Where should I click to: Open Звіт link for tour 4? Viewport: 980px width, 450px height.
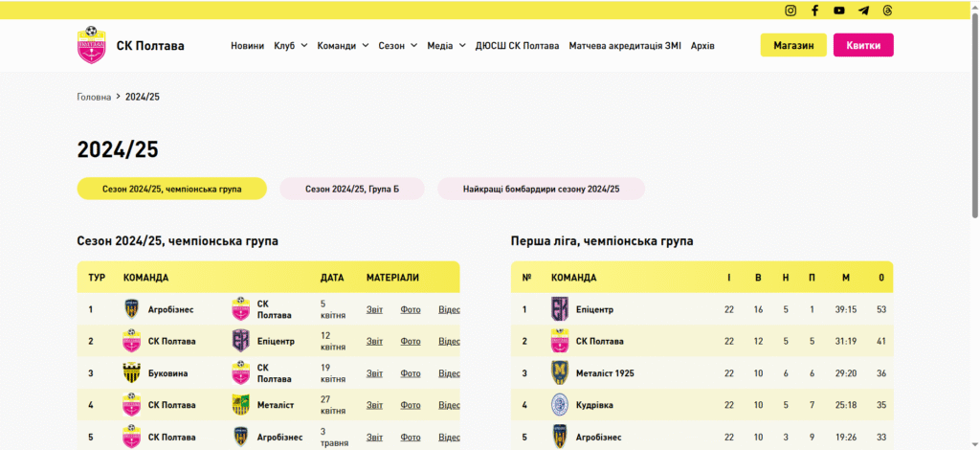(x=374, y=405)
